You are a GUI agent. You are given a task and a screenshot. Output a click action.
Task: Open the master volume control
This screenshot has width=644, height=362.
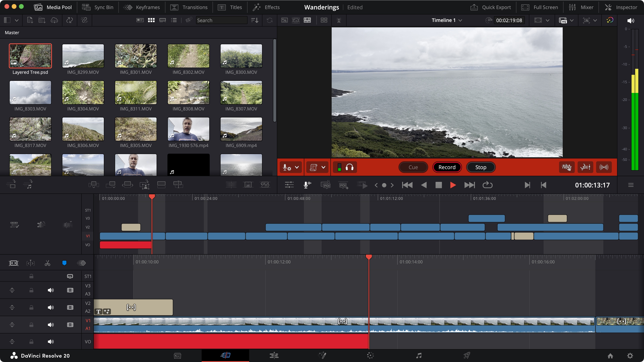pyautogui.click(x=631, y=20)
